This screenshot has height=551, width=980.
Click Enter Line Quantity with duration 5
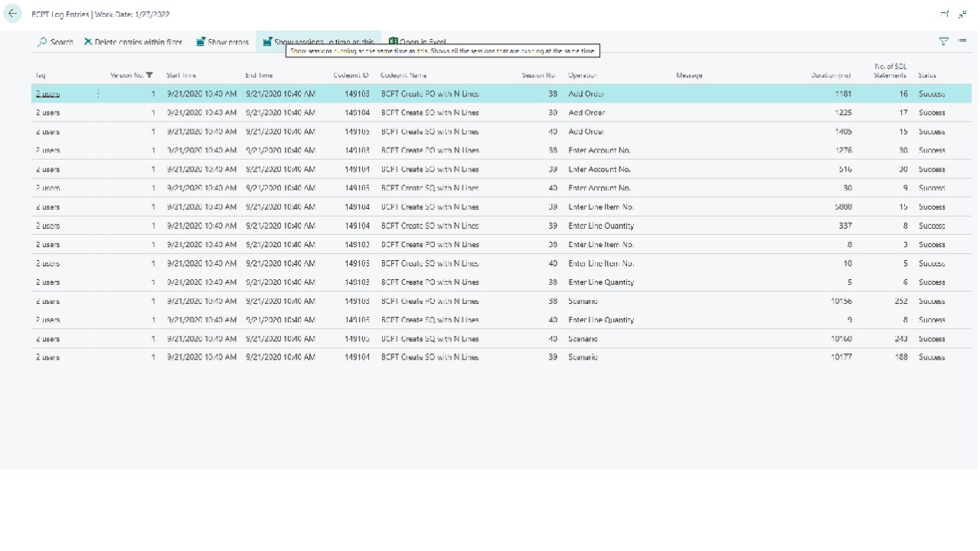(601, 282)
